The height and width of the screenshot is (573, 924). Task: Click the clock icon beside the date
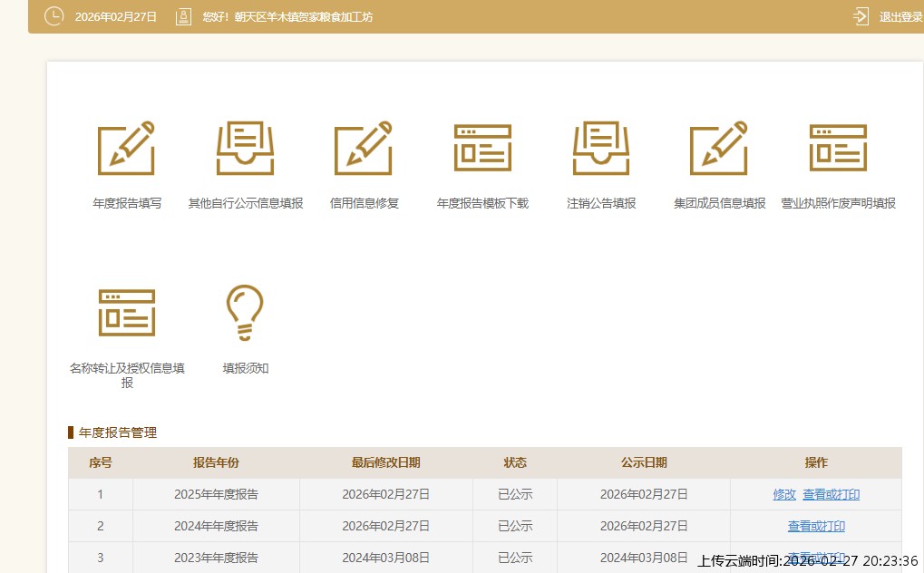tap(53, 16)
